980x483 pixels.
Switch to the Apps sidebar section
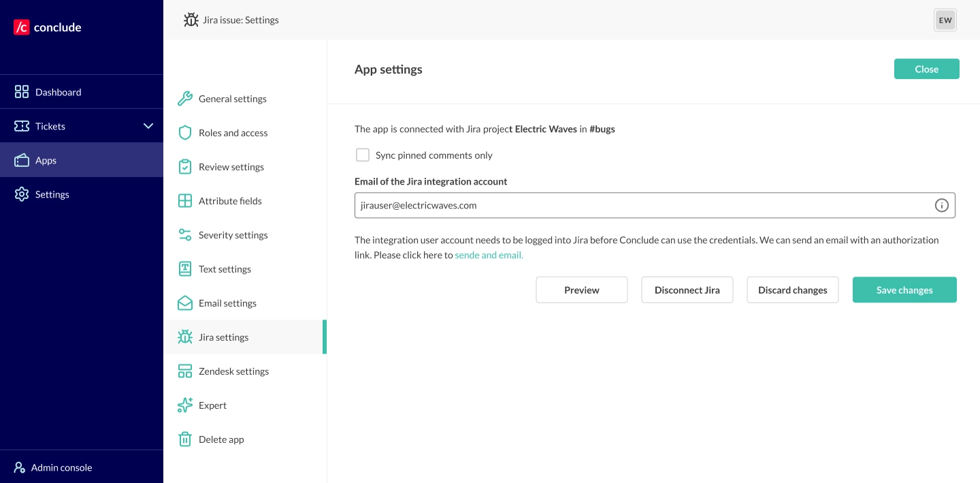tap(46, 160)
